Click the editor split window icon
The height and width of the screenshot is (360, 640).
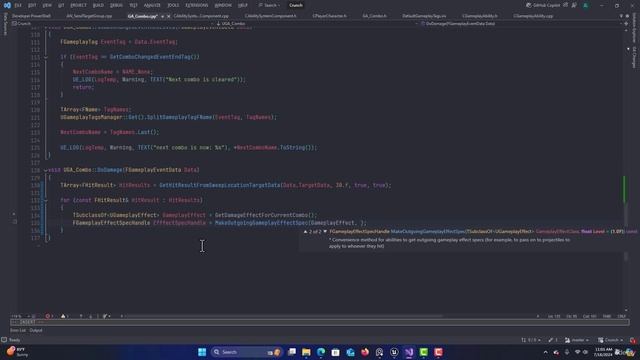pos(626,24)
